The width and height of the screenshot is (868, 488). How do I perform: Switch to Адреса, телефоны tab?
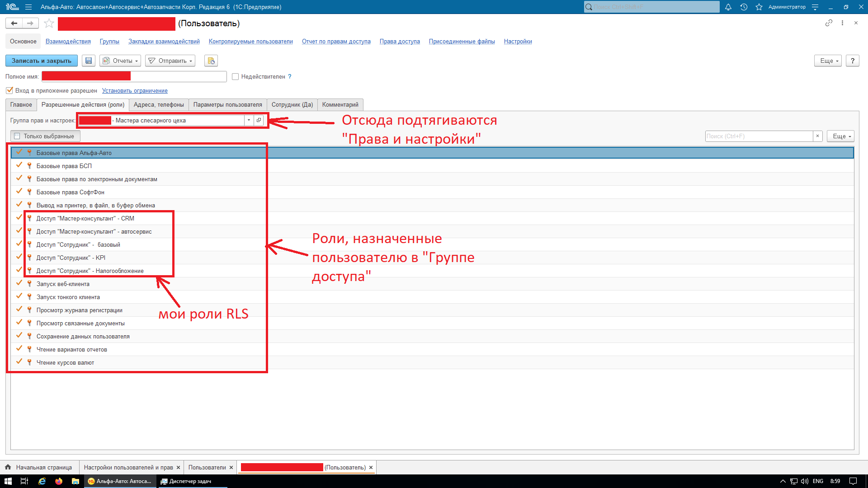pyautogui.click(x=159, y=104)
